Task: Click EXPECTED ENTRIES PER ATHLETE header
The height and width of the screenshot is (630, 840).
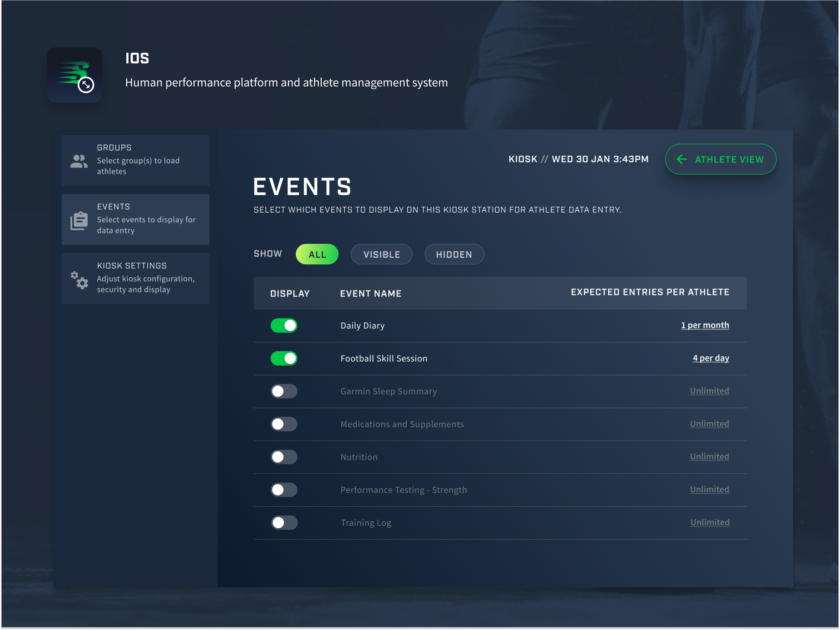Action: (650, 292)
